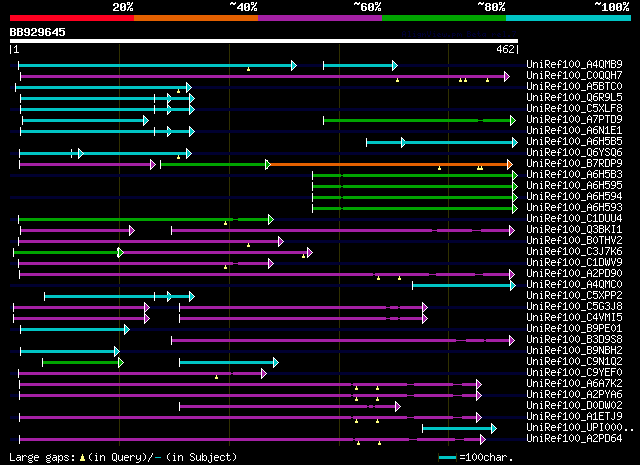640x465 pixels.
Task: Click the orange alignment segment in B7RDP9 row
Action: (x=389, y=165)
